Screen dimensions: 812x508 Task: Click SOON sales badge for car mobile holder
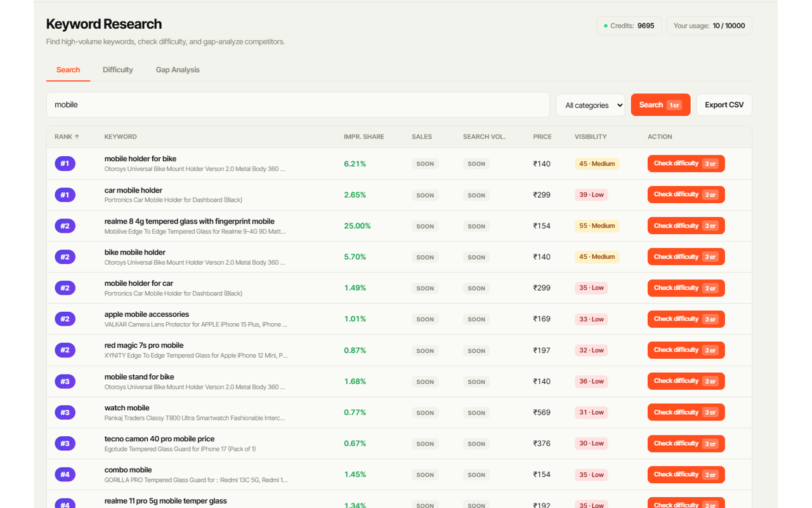click(425, 195)
